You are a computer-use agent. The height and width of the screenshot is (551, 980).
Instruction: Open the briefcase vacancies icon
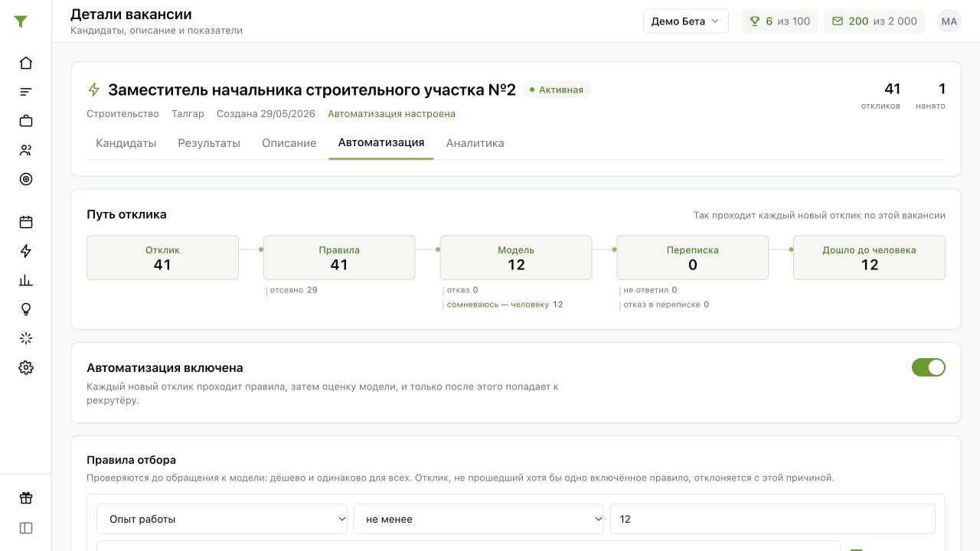point(26,121)
